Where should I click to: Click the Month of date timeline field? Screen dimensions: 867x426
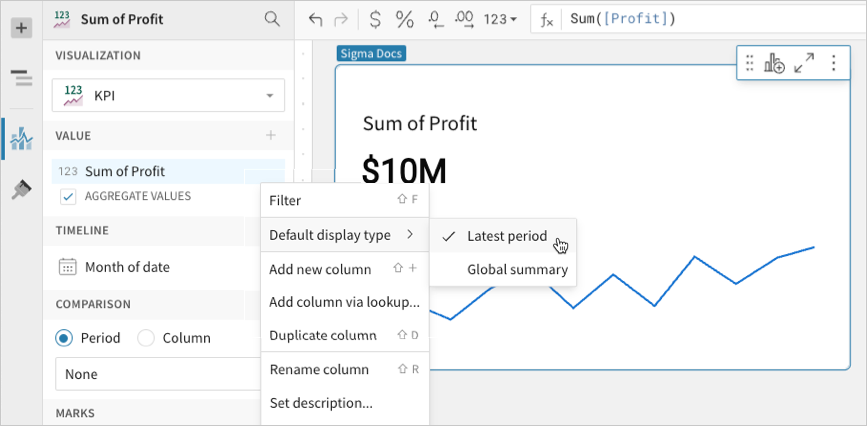pyautogui.click(x=127, y=267)
